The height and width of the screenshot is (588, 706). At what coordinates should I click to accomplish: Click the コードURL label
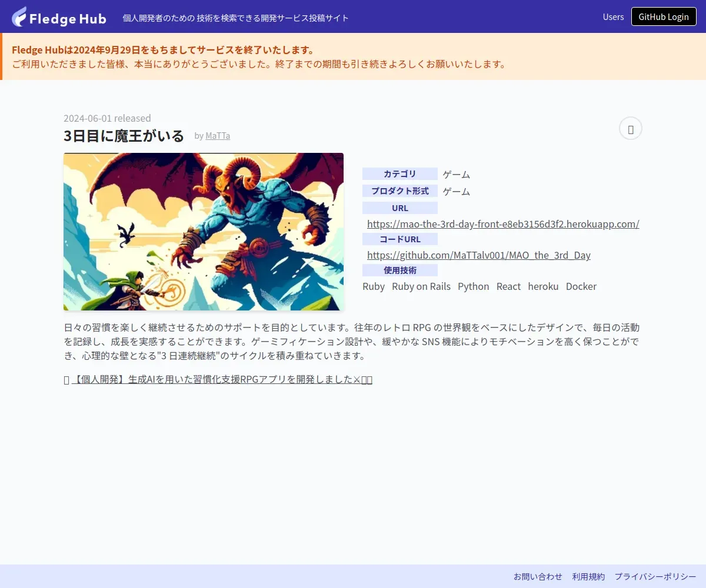point(400,239)
